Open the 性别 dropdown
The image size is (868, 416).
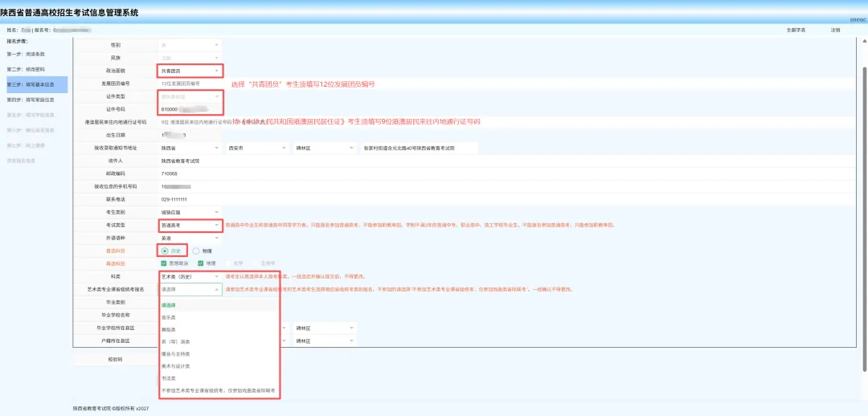click(x=190, y=44)
